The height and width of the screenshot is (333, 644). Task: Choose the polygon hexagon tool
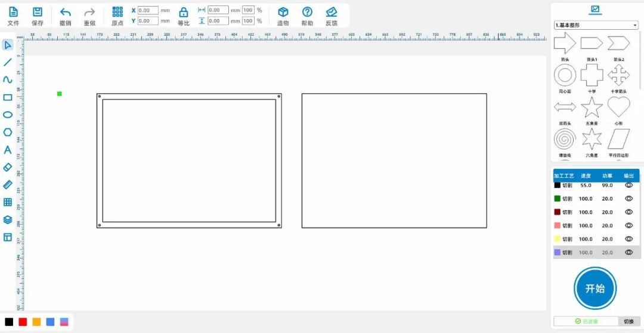(x=8, y=132)
